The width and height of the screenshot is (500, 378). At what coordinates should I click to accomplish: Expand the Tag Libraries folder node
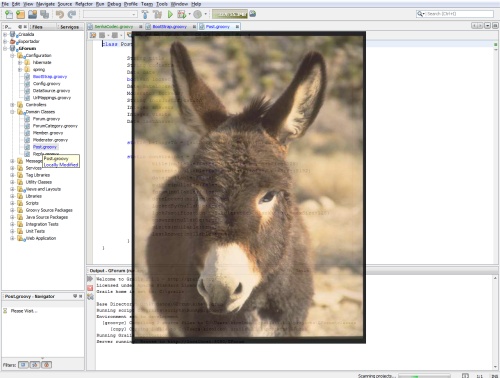pyautogui.click(x=12, y=175)
